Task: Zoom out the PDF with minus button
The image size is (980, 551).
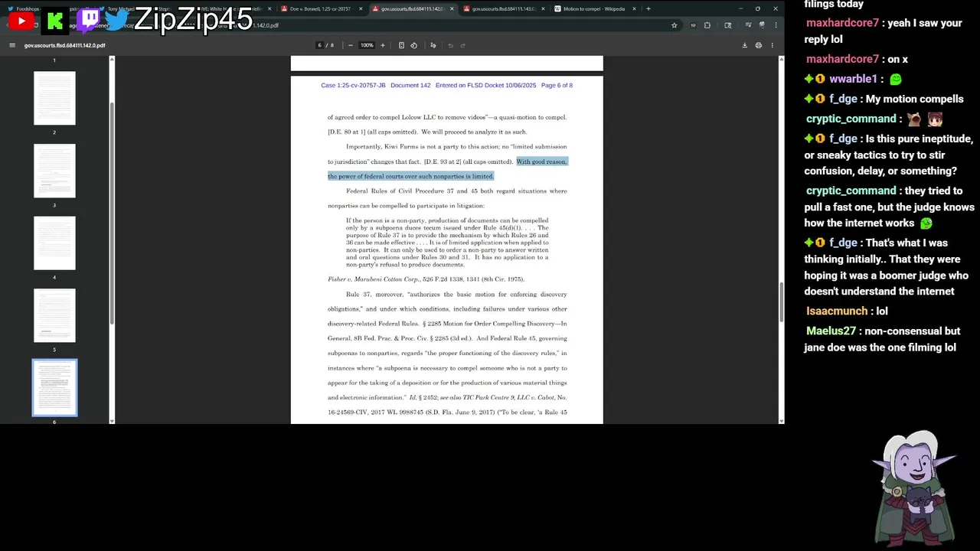Action: [x=351, y=45]
